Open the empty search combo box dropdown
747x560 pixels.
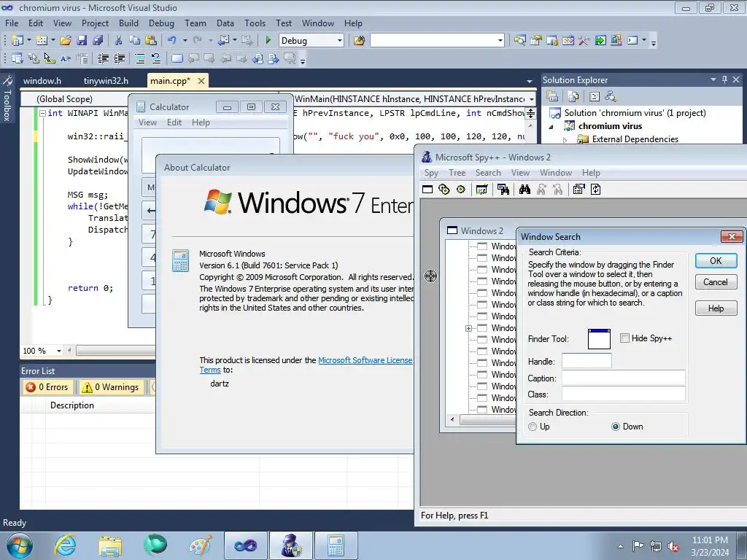click(500, 41)
